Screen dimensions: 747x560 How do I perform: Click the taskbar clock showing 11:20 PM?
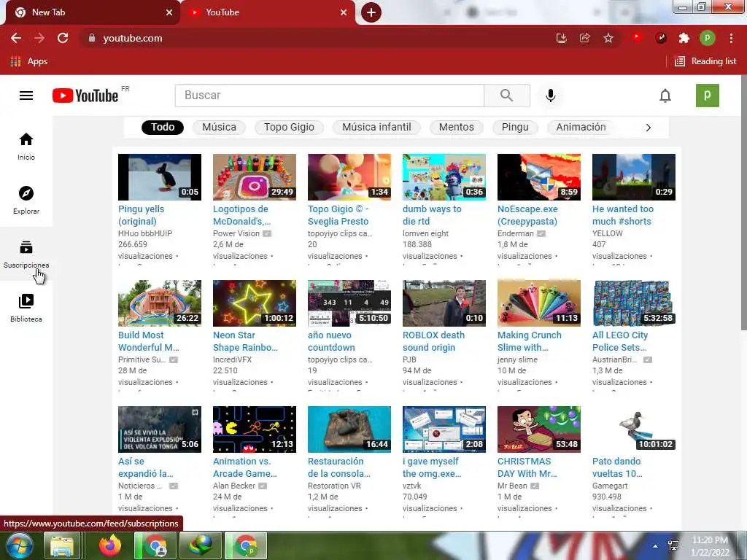point(711,546)
